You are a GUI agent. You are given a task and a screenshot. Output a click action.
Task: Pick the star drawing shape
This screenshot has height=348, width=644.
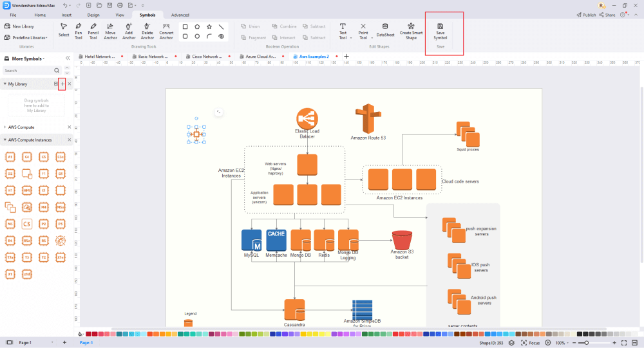pos(209,26)
